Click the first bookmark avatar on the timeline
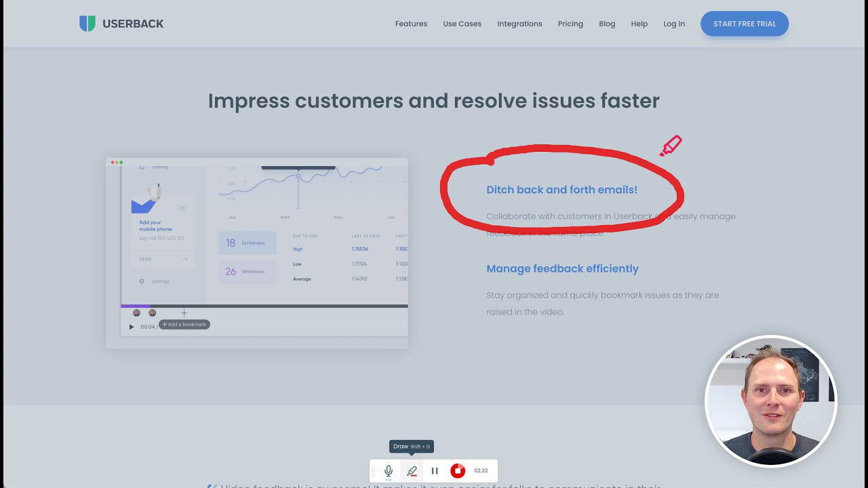 point(136,313)
